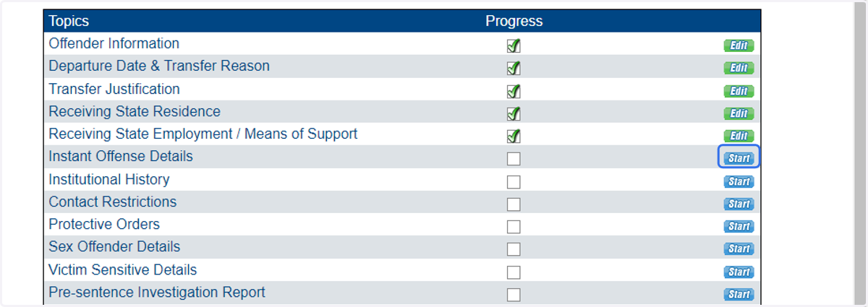This screenshot has width=868, height=307.
Task: Click the vertical scrollbar on the right edge
Action: click(x=859, y=153)
